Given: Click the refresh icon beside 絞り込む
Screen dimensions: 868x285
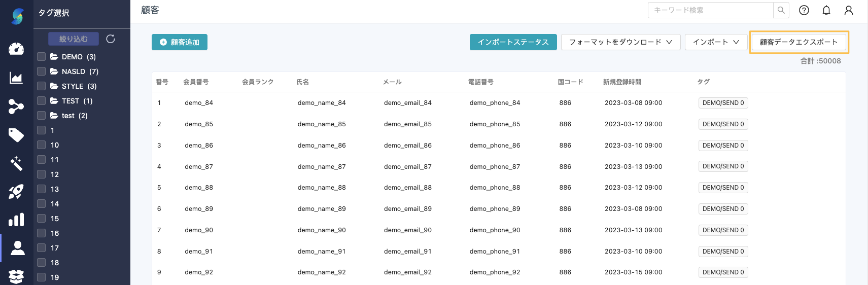Looking at the screenshot, I should tap(111, 39).
